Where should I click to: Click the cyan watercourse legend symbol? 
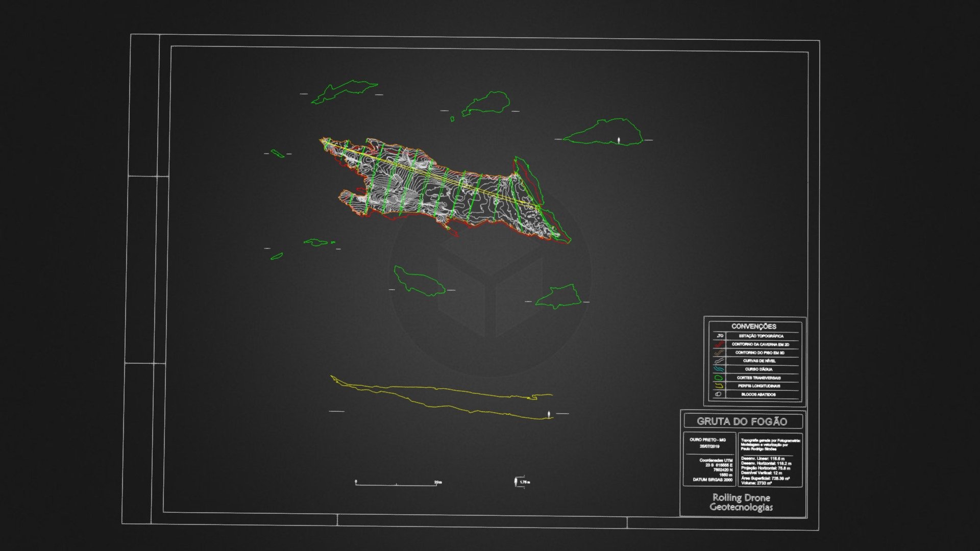(719, 369)
